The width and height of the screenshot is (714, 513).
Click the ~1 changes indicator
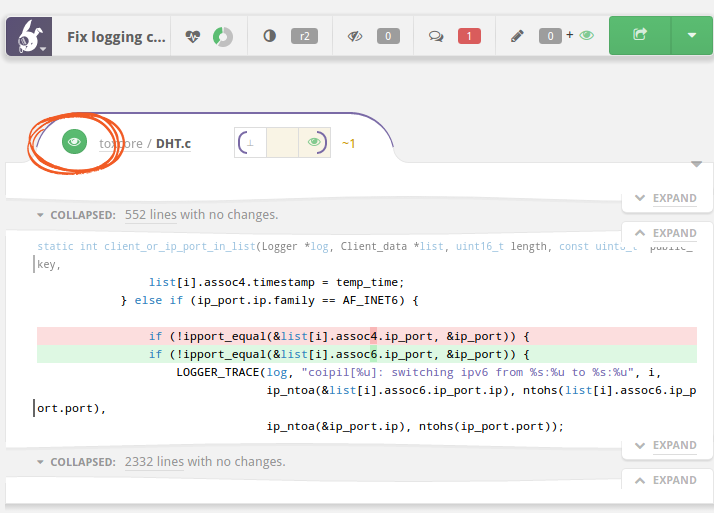pos(348,143)
